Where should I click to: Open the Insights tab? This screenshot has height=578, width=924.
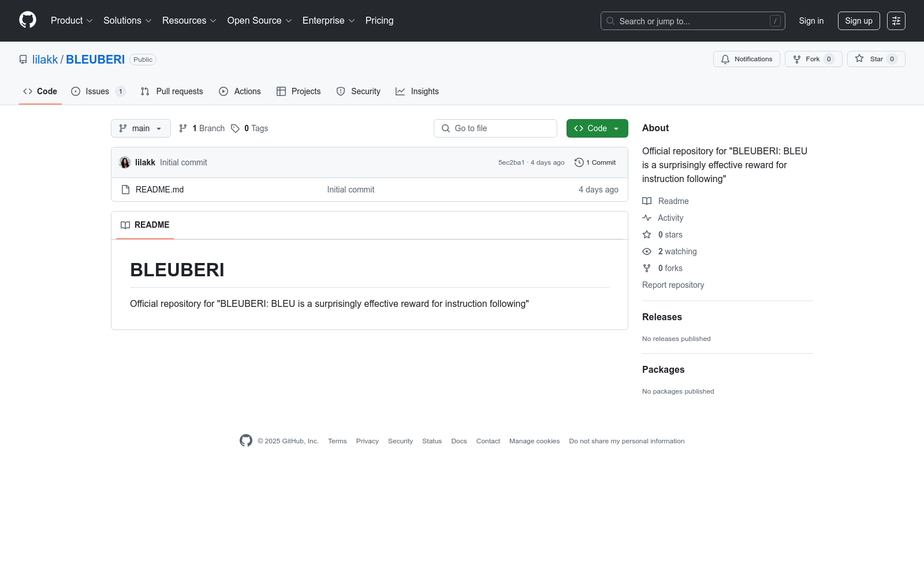pyautogui.click(x=418, y=91)
